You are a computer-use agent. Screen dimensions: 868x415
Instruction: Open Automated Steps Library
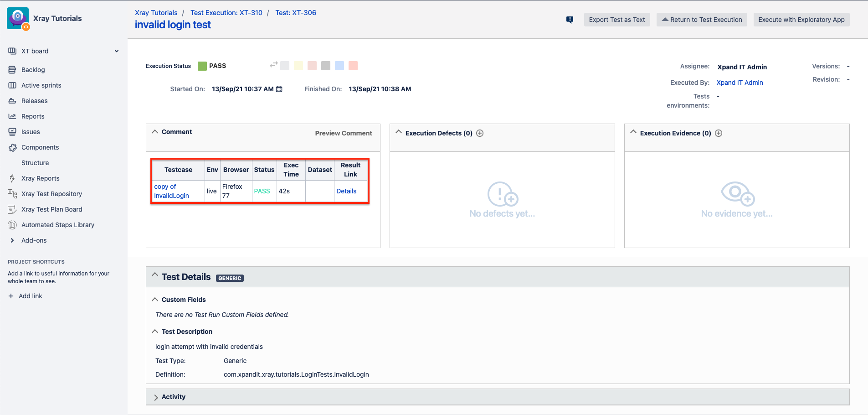58,225
